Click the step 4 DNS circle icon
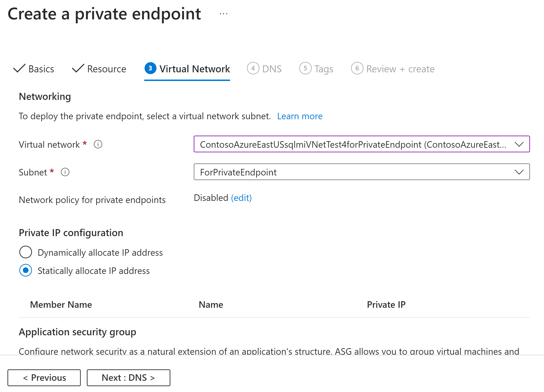Image resolution: width=544 pixels, height=392 pixels. (x=253, y=68)
